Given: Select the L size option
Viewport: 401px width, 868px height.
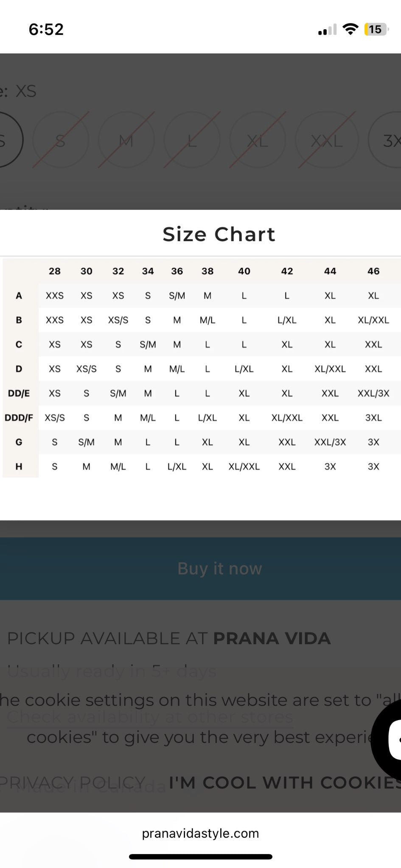Looking at the screenshot, I should [x=192, y=140].
